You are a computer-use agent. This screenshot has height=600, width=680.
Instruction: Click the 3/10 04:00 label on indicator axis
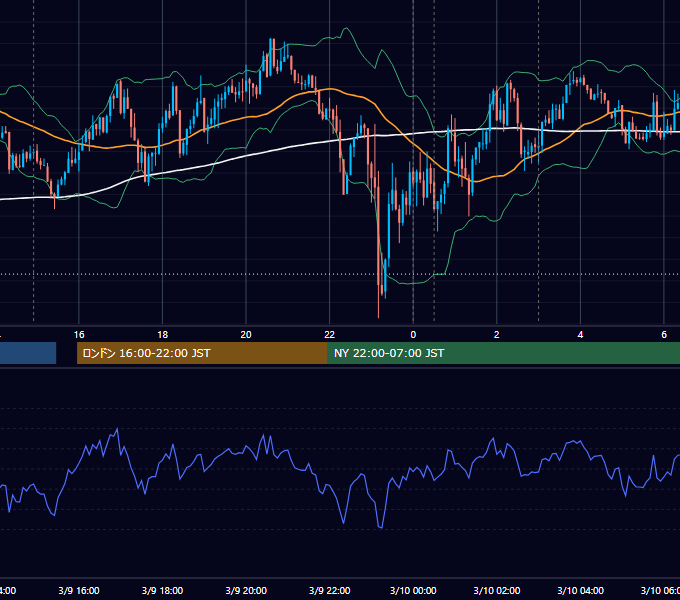coord(581,590)
